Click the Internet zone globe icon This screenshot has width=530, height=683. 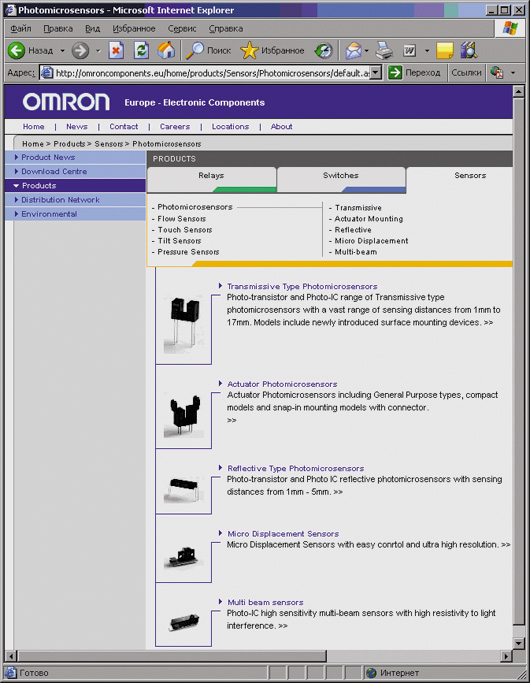[x=371, y=673]
